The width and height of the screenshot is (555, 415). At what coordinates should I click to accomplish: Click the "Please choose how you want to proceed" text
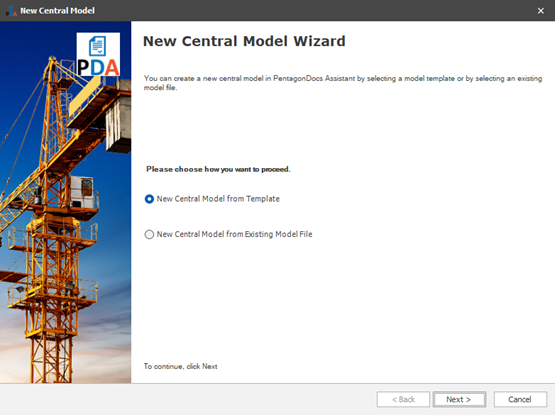[218, 169]
